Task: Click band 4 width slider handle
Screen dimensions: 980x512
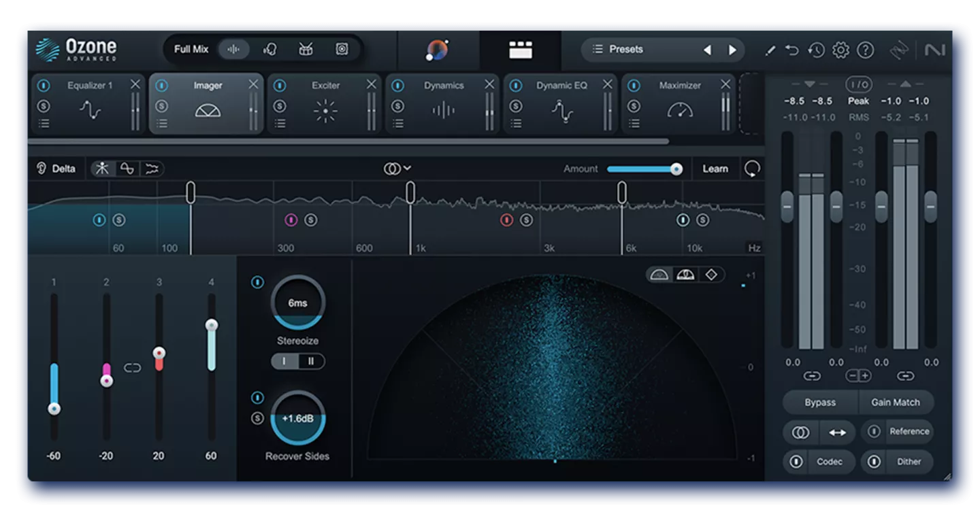Action: coord(212,325)
